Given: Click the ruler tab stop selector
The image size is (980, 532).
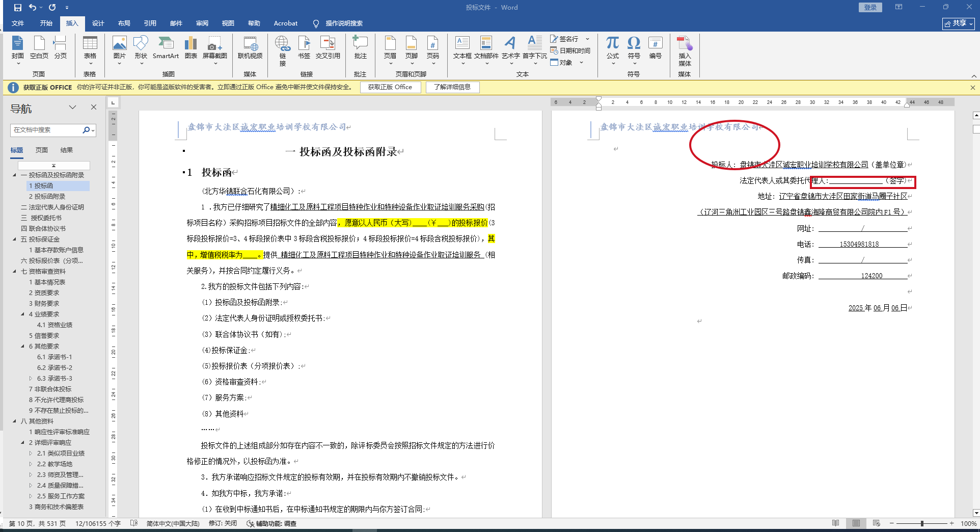Looking at the screenshot, I should click(x=113, y=102).
